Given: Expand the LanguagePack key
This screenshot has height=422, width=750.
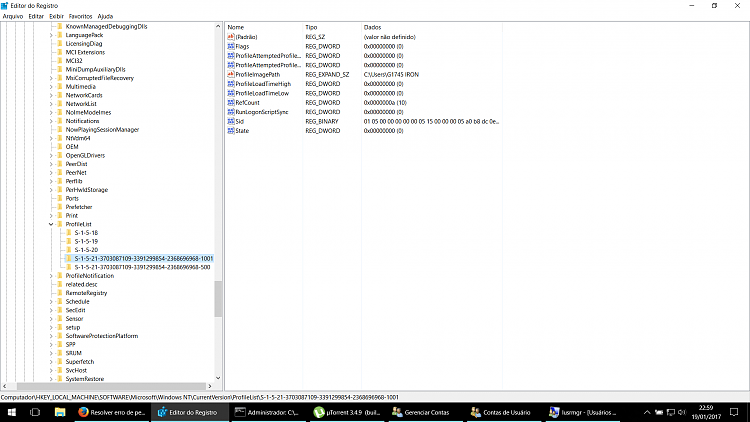Looking at the screenshot, I should 51,35.
